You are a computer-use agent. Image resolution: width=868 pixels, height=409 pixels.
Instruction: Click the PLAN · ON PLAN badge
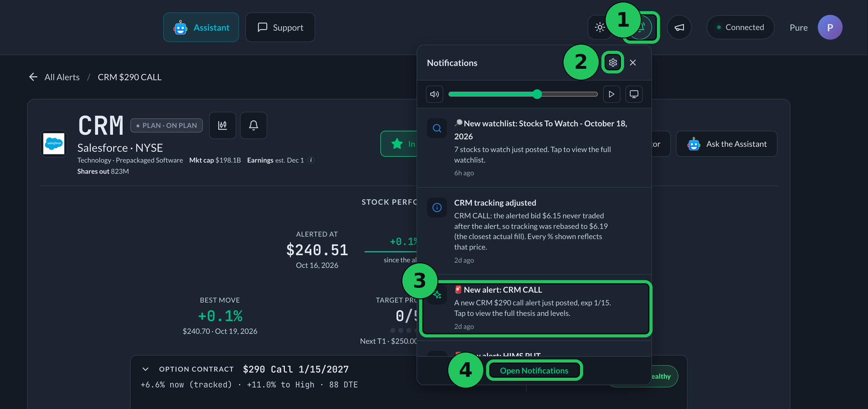click(167, 125)
